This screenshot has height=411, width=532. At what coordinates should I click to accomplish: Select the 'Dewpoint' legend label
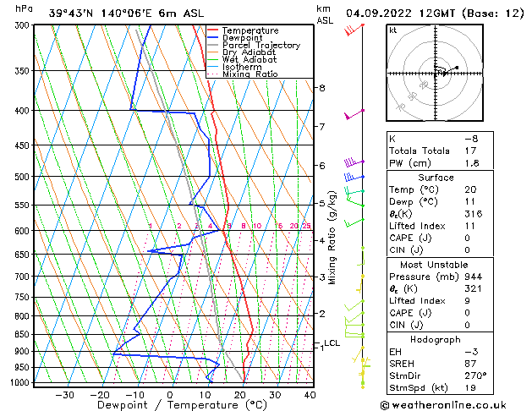[x=242, y=38]
